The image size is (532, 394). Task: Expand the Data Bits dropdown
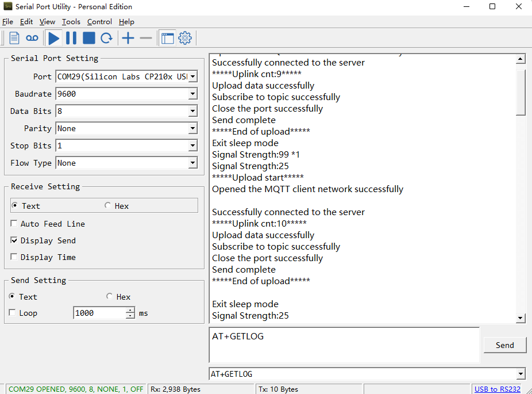coord(192,111)
